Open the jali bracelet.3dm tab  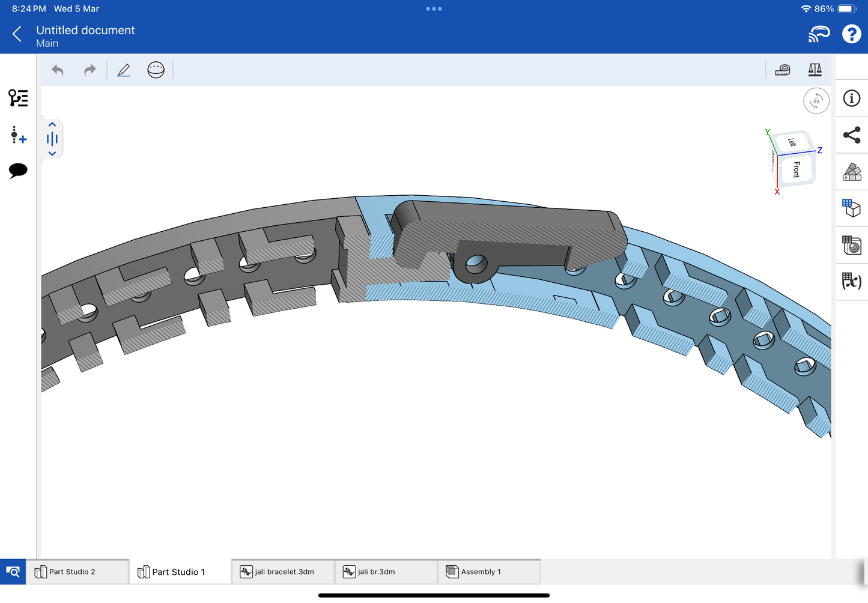tap(284, 572)
